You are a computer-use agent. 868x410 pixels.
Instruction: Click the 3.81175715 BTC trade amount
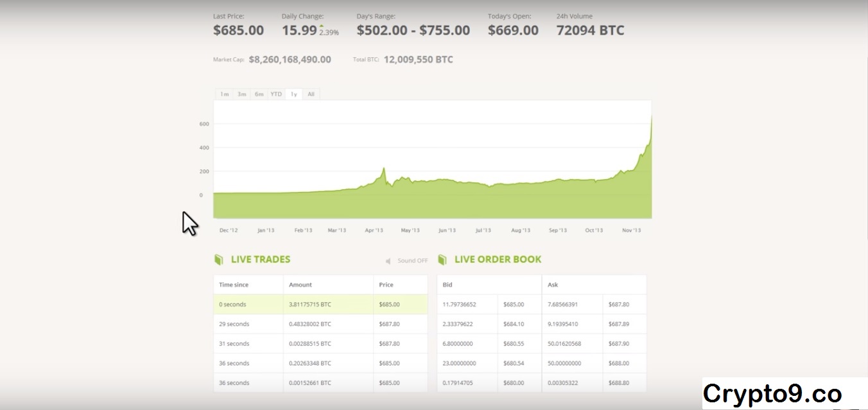pyautogui.click(x=310, y=305)
